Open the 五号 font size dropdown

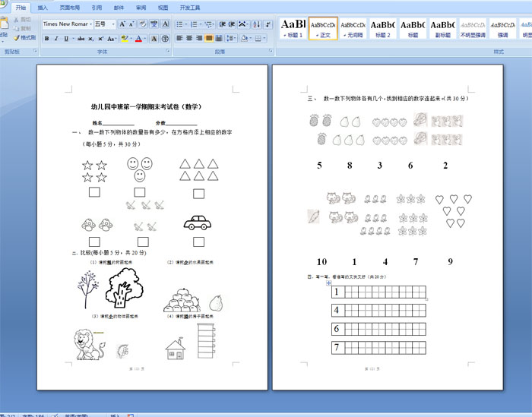[113, 24]
